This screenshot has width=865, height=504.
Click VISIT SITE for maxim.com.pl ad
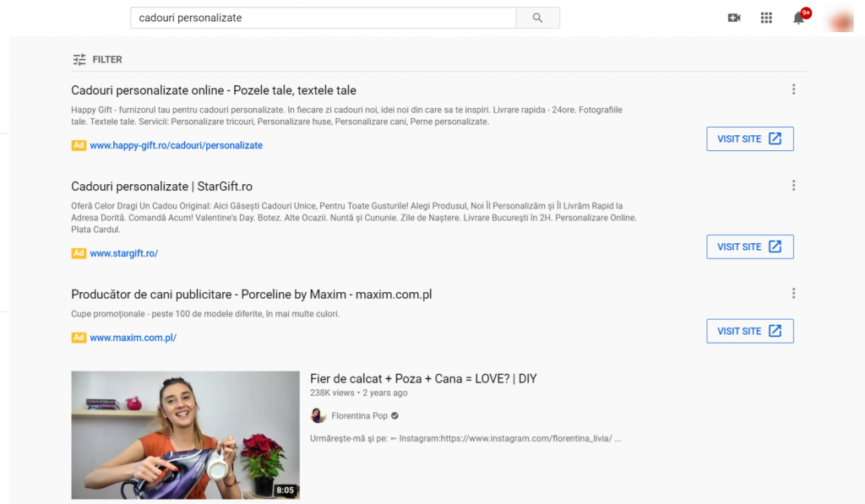click(750, 331)
